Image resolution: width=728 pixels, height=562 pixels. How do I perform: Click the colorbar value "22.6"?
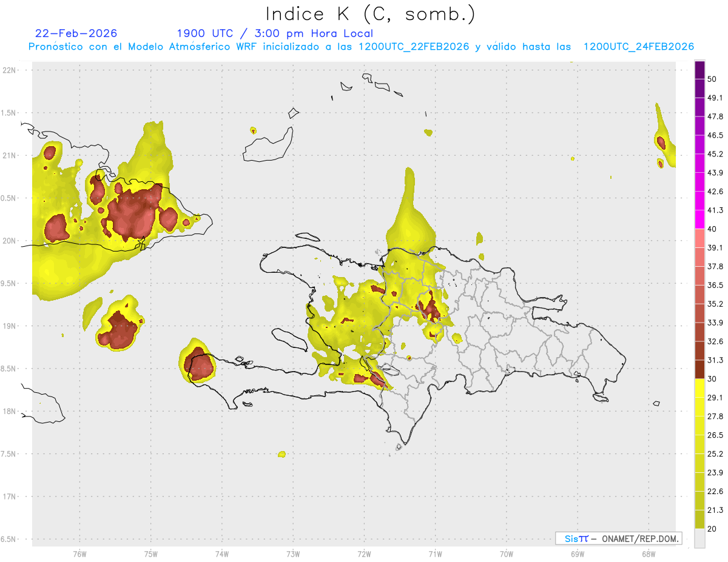[715, 492]
